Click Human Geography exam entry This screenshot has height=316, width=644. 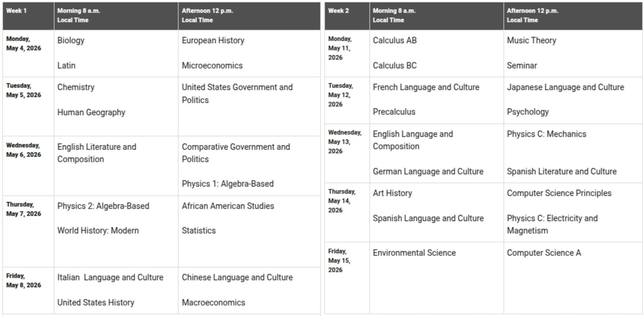pyautogui.click(x=91, y=112)
